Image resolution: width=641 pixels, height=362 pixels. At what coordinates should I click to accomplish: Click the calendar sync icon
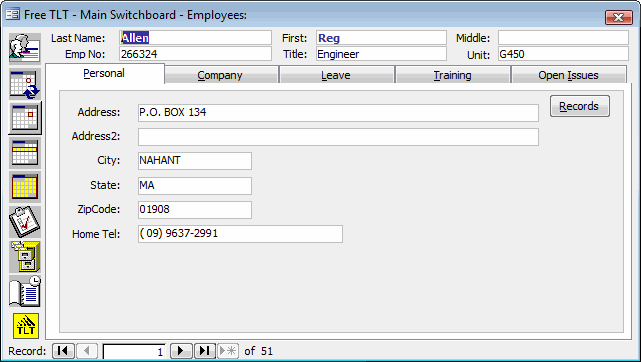coord(25,84)
